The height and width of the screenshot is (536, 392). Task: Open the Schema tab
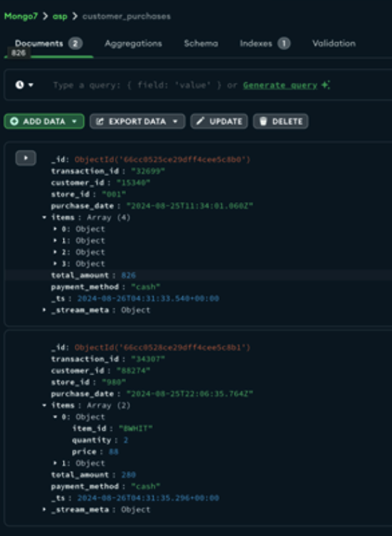[x=201, y=43]
